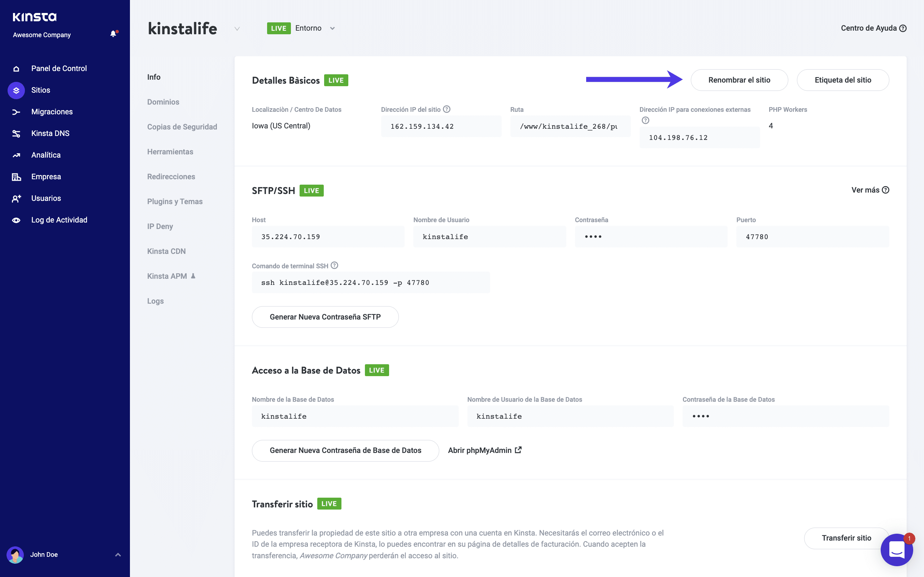Expand the kinstalife site name dropdown
This screenshot has height=577, width=924.
(237, 28)
